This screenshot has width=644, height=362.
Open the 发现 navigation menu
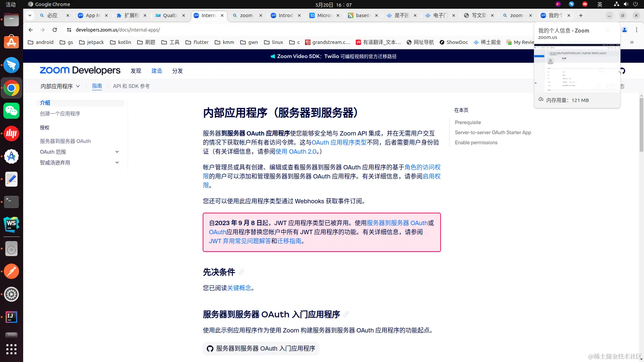click(136, 71)
